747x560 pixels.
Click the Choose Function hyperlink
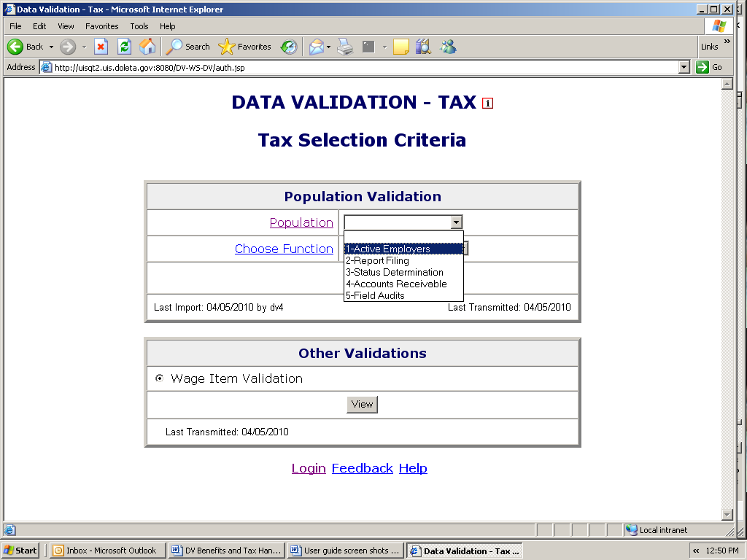[x=284, y=249]
